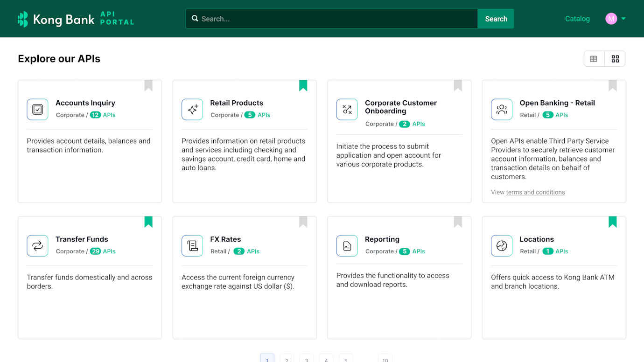
Task: Bookmark the Accounts Inquiry API
Action: (148, 85)
